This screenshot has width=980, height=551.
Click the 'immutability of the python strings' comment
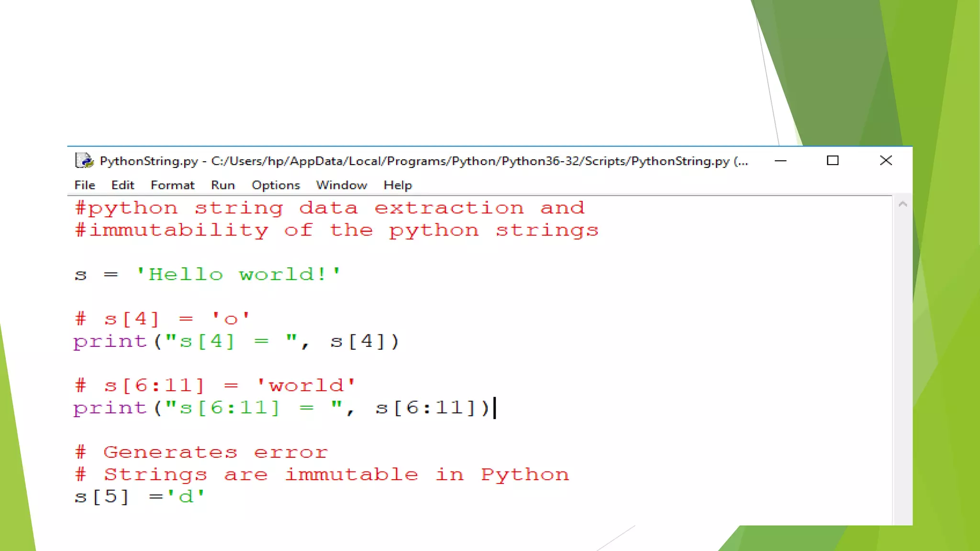(337, 231)
